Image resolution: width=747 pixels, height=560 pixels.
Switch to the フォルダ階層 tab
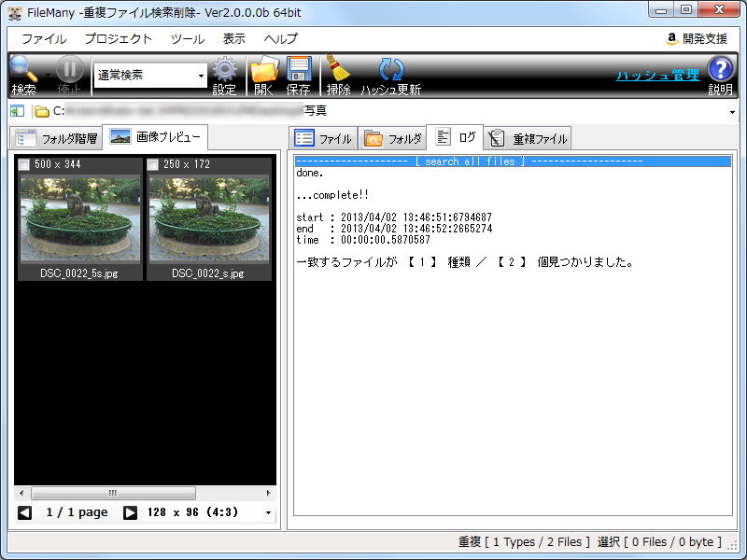point(58,136)
